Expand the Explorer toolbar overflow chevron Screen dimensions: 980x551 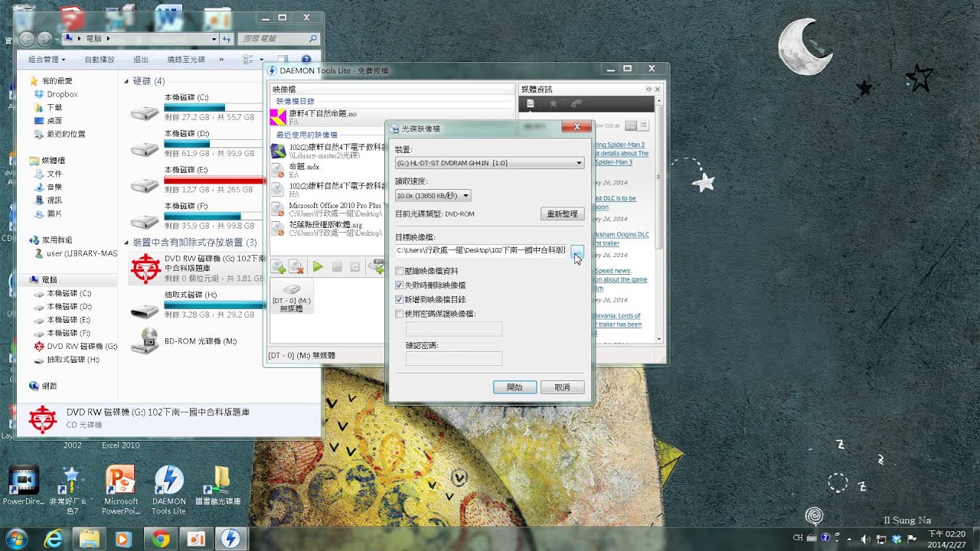[x=221, y=59]
